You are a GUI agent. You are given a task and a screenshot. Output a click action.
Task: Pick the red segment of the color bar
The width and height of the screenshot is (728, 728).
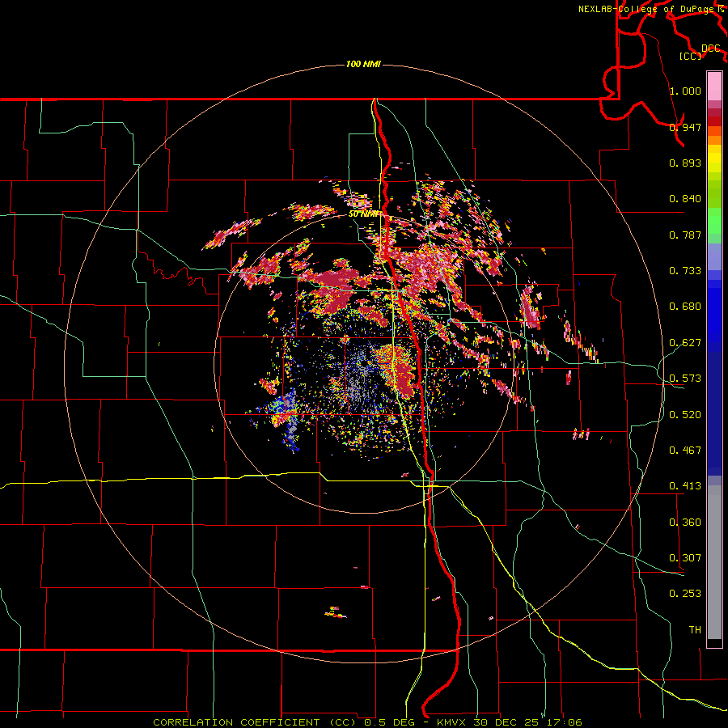pyautogui.click(x=714, y=121)
